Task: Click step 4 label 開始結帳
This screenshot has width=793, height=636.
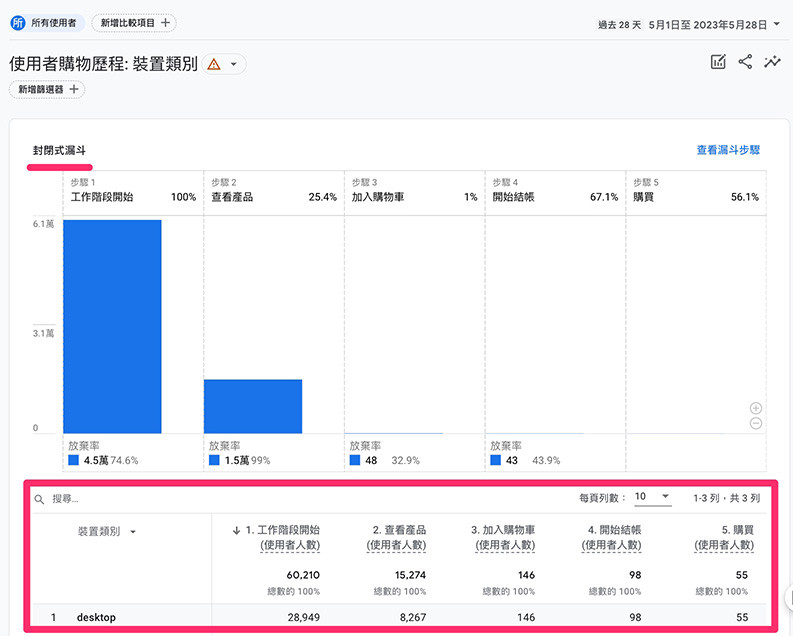Action: click(x=513, y=197)
